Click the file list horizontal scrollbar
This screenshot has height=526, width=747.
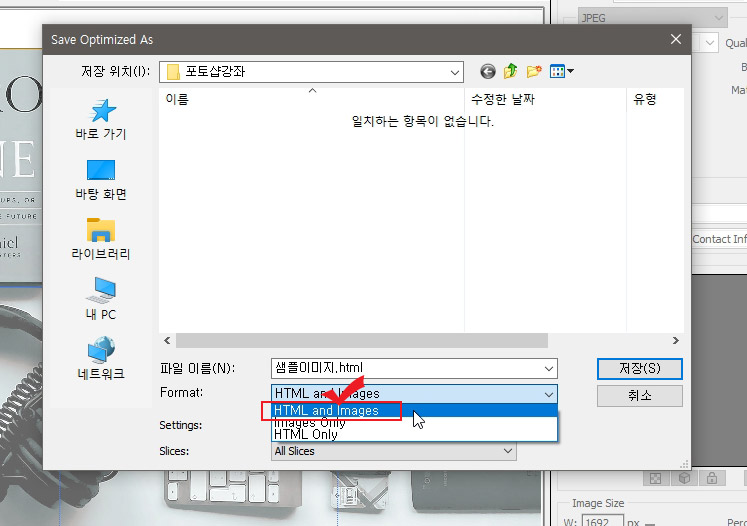tap(362, 340)
